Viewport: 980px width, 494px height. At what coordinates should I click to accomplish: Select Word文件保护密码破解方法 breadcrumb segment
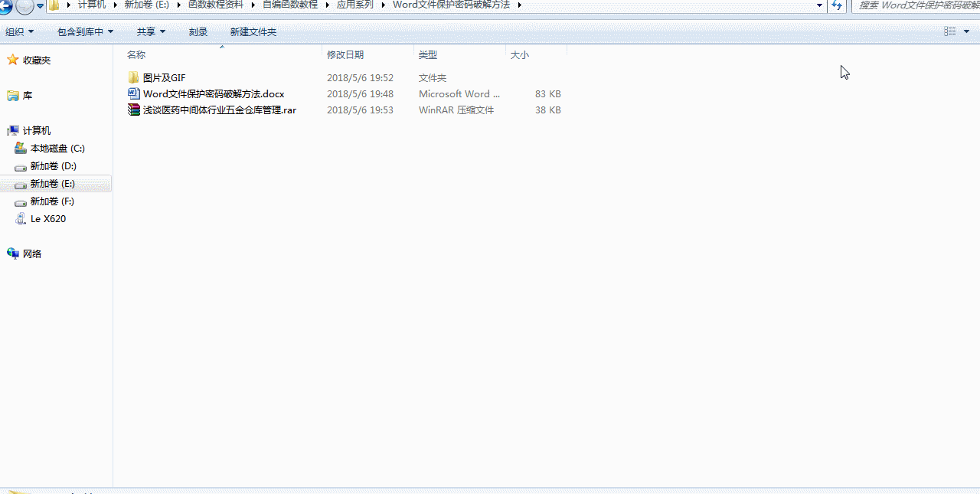[x=451, y=5]
